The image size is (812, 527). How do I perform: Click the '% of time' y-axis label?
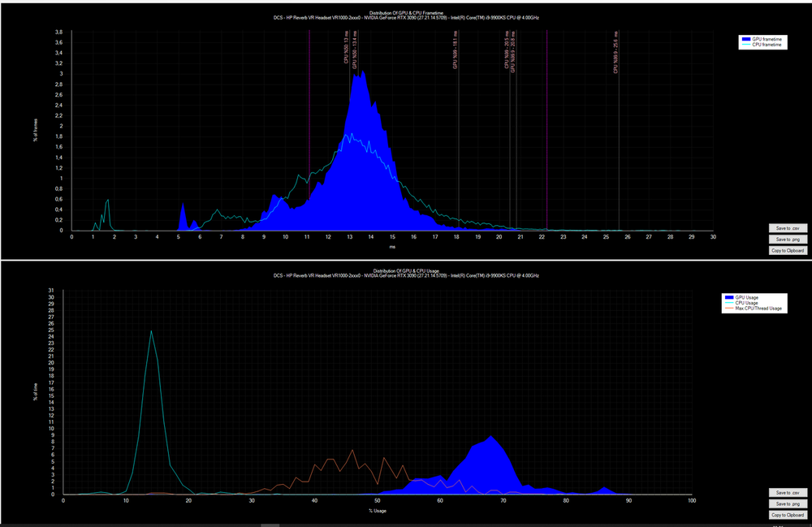(x=36, y=391)
